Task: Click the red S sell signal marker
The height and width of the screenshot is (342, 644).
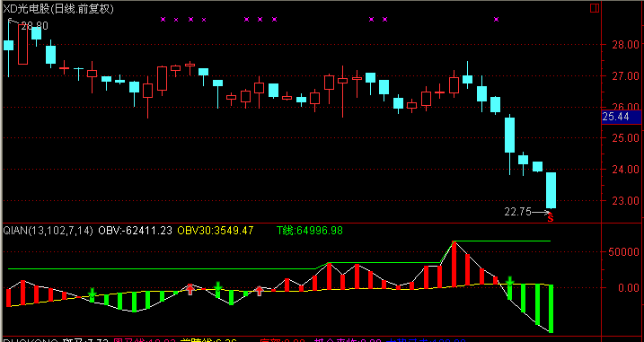Action: pos(551,219)
